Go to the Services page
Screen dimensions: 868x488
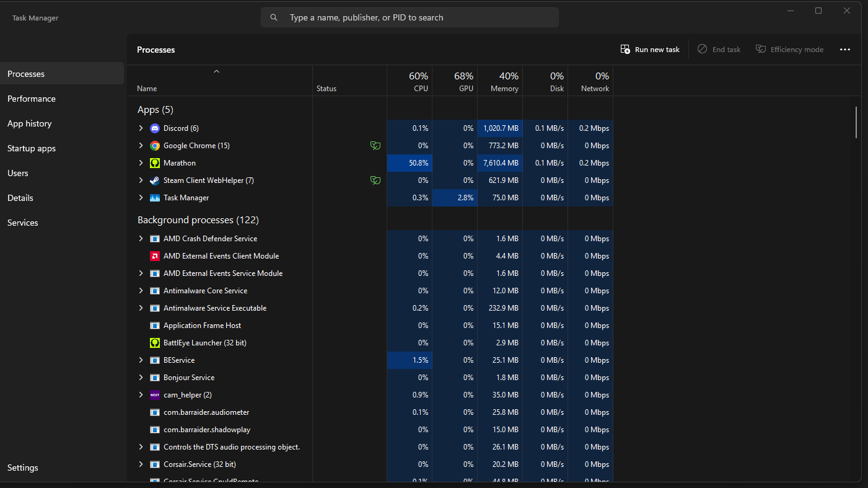point(23,223)
